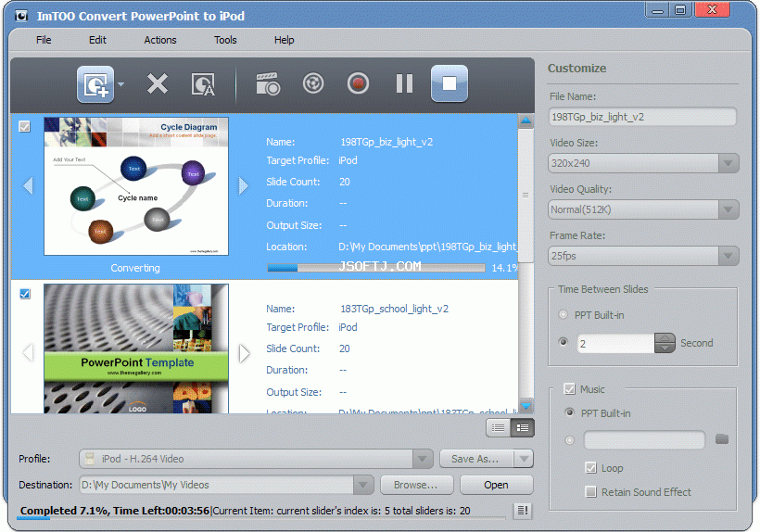
Task: Click the rehearse timing circular icon
Action: tap(313, 83)
